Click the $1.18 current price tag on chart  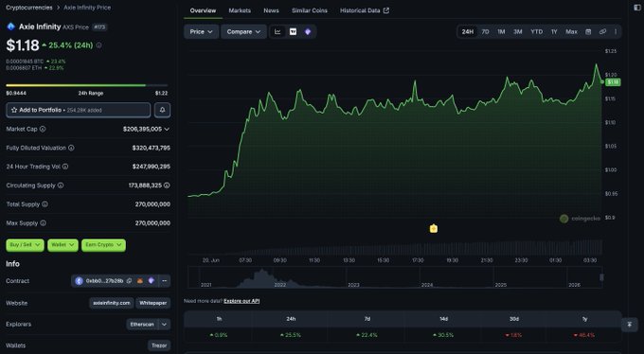tap(613, 82)
